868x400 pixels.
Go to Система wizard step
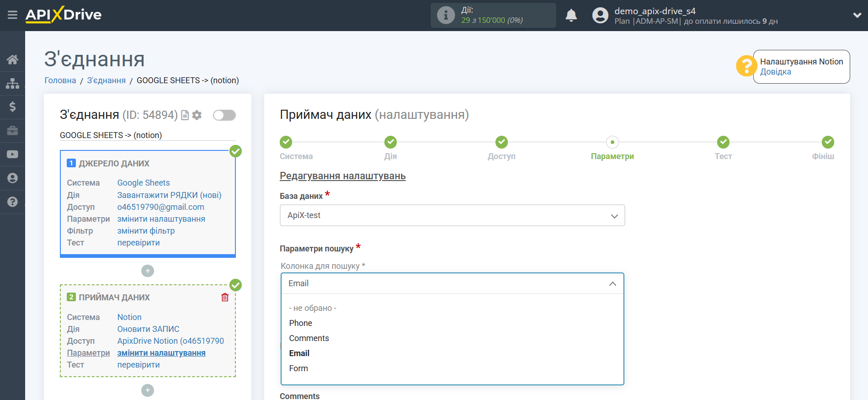click(286, 142)
